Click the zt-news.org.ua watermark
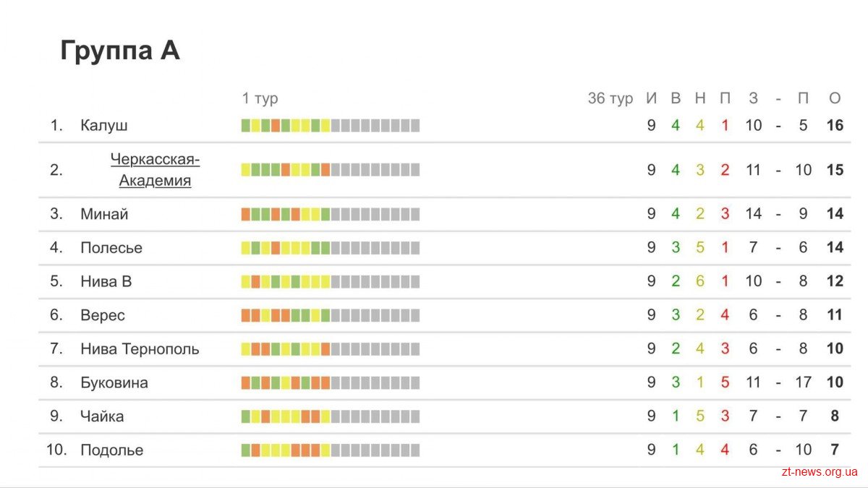The image size is (868, 488). pyautogui.click(x=820, y=472)
